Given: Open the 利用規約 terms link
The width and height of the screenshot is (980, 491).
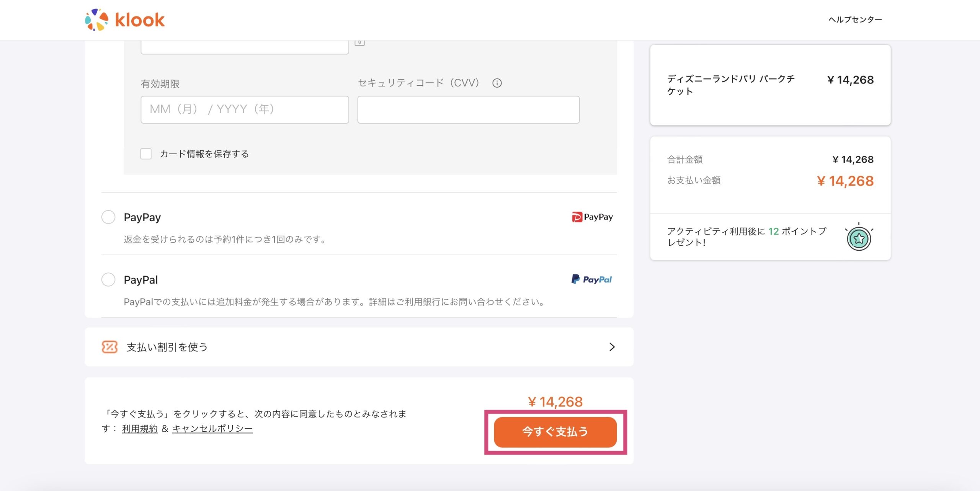Looking at the screenshot, I should coord(140,429).
